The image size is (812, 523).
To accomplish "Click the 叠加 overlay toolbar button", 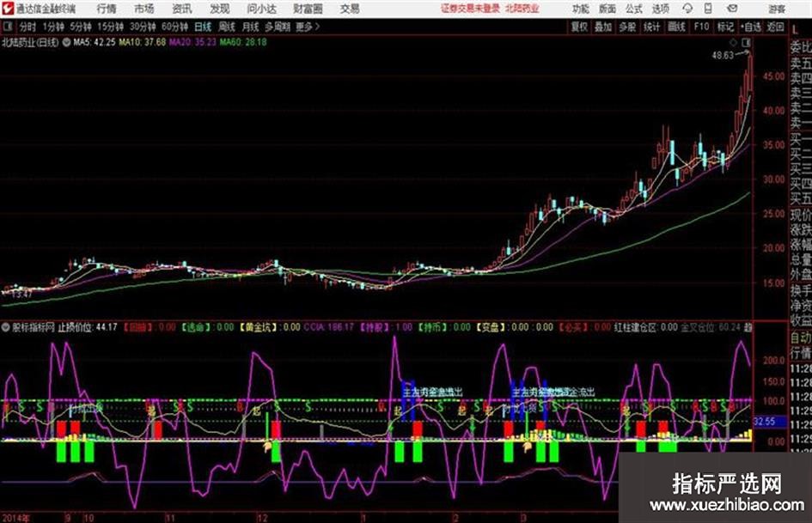I will click(x=603, y=27).
